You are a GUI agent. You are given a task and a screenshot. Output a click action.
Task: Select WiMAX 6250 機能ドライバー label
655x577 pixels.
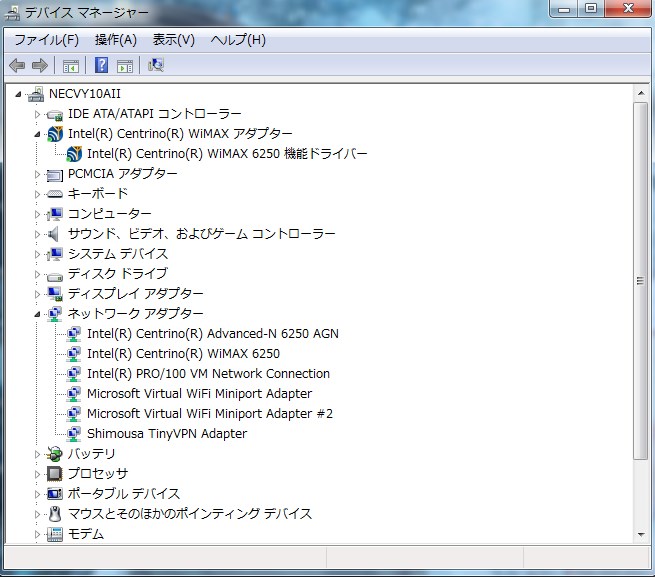coord(227,154)
